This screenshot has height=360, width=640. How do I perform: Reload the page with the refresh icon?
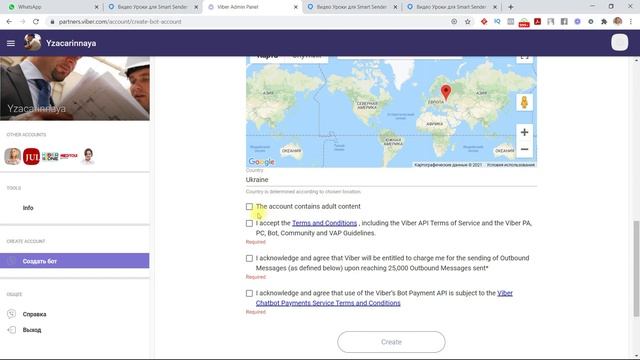click(36, 22)
